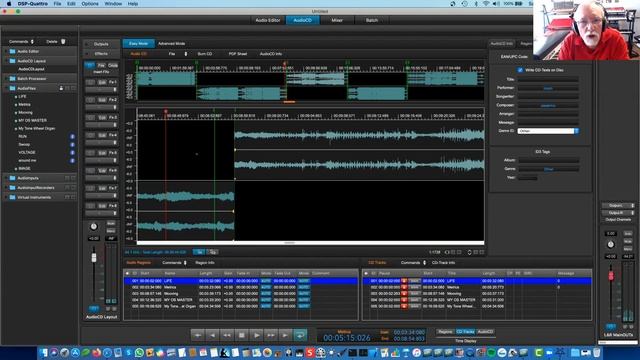640x360 pixels.
Task: Click the Apple menu icon
Action: 9,4
